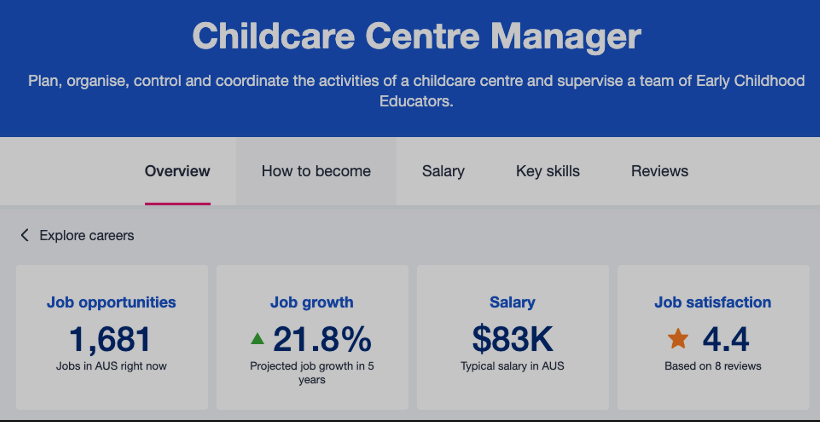
Task: Open the Overview tab
Action: click(x=177, y=171)
